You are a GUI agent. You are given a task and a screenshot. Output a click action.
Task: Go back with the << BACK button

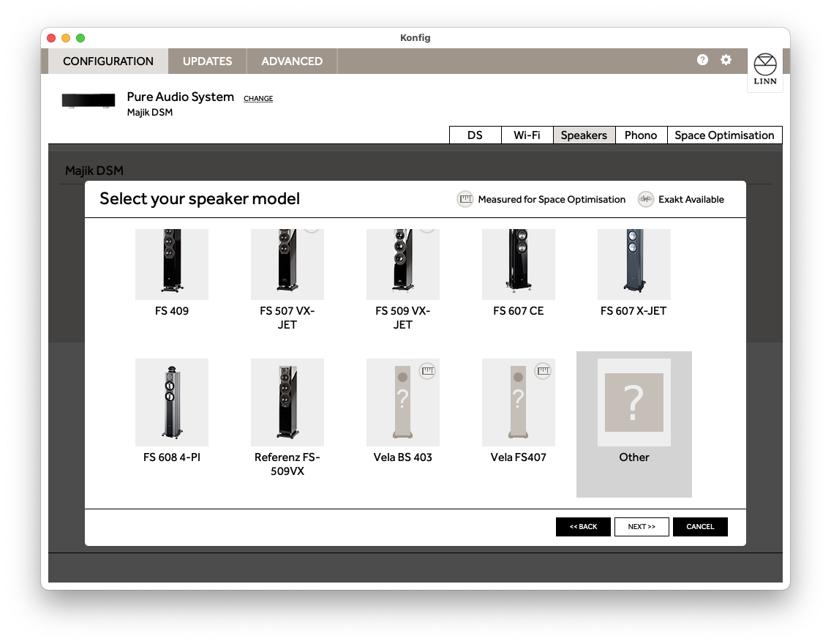click(x=583, y=526)
